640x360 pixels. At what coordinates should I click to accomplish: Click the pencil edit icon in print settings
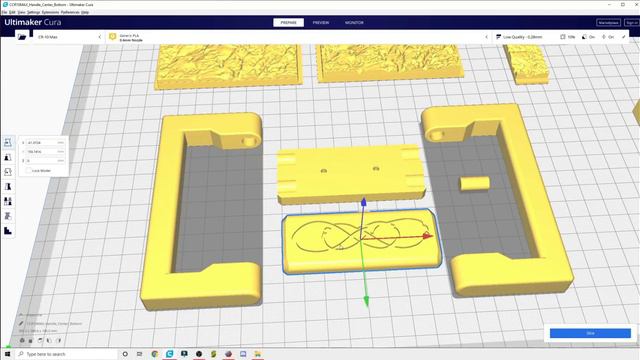[x=624, y=37]
